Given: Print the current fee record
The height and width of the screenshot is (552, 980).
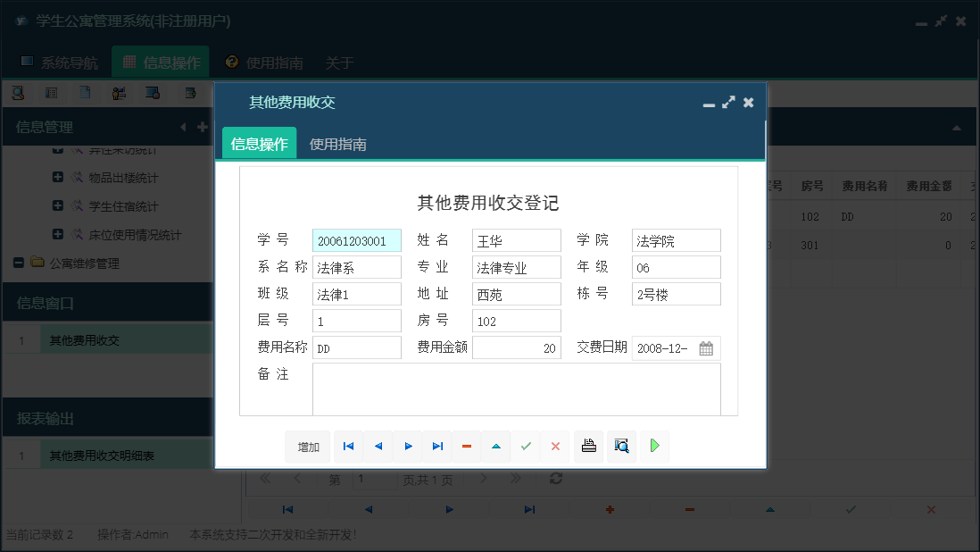Looking at the screenshot, I should [588, 446].
